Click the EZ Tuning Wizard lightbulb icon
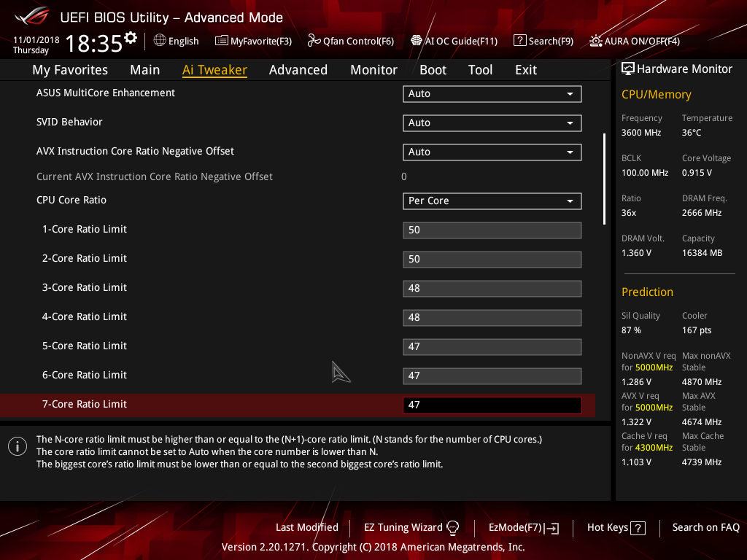This screenshot has width=747, height=560. click(x=452, y=528)
